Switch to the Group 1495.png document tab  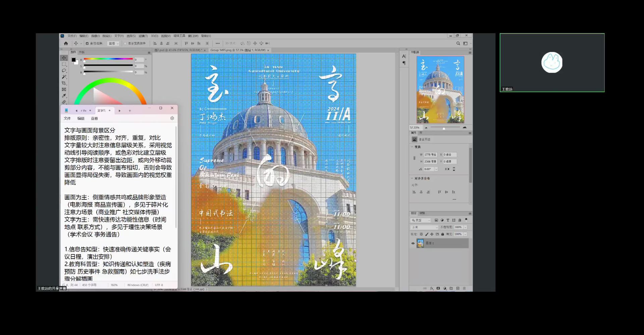(x=238, y=50)
